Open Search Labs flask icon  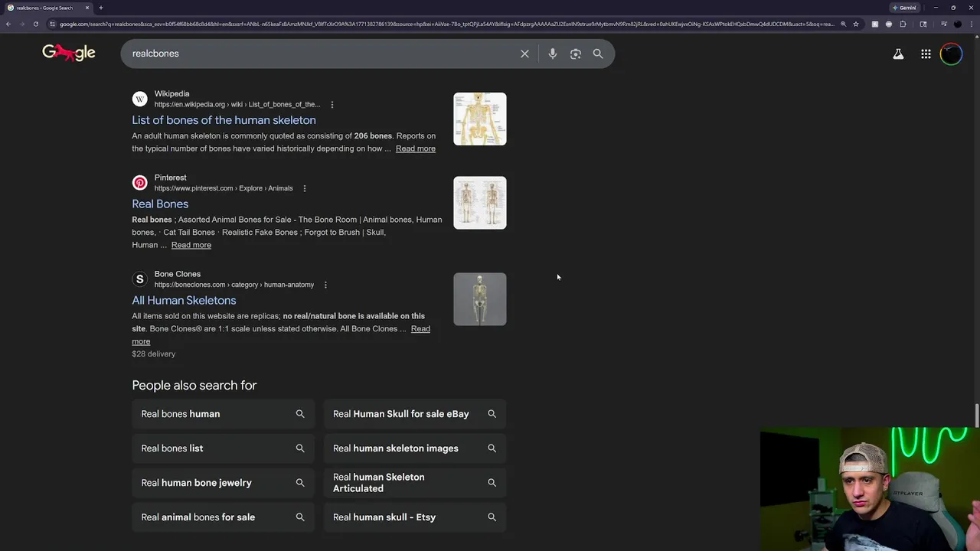click(x=898, y=54)
